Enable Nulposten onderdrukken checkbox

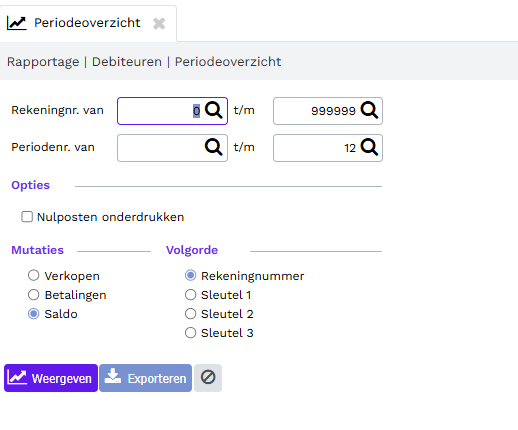27,217
